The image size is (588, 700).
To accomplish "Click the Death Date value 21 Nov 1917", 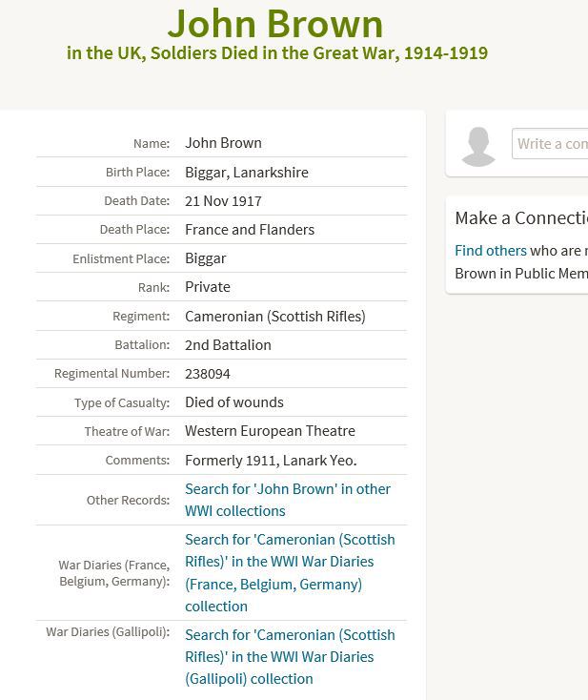I will click(x=223, y=201).
